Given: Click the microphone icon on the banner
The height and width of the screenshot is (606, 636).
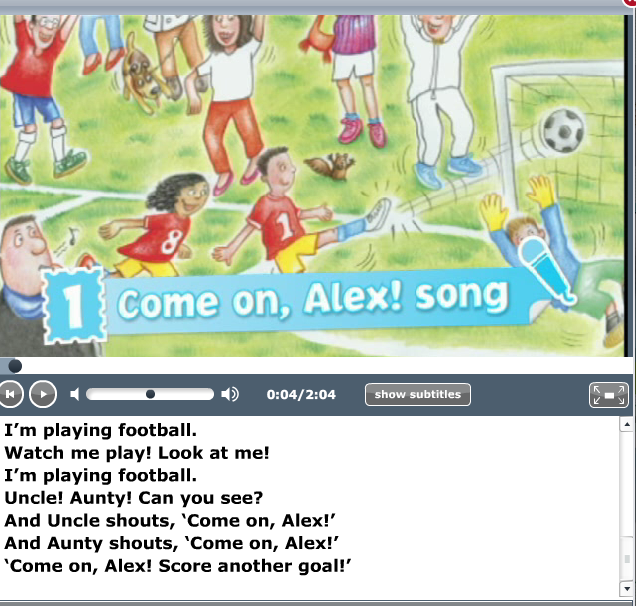Looking at the screenshot, I should 545,269.
